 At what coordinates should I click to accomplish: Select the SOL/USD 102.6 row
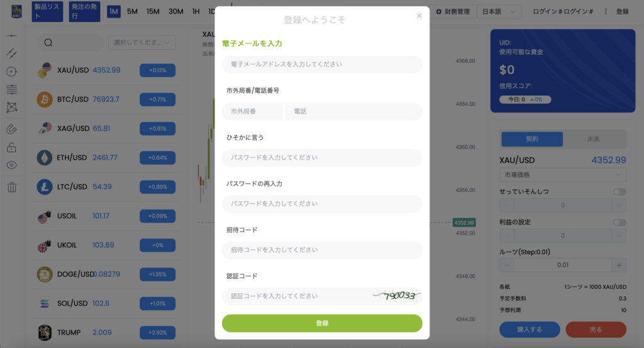coord(106,303)
